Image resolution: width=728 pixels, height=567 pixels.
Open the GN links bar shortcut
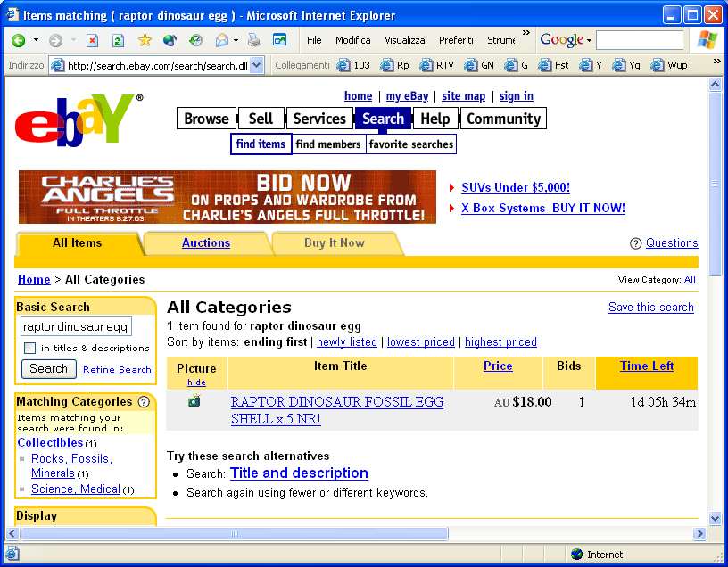pyautogui.click(x=479, y=65)
